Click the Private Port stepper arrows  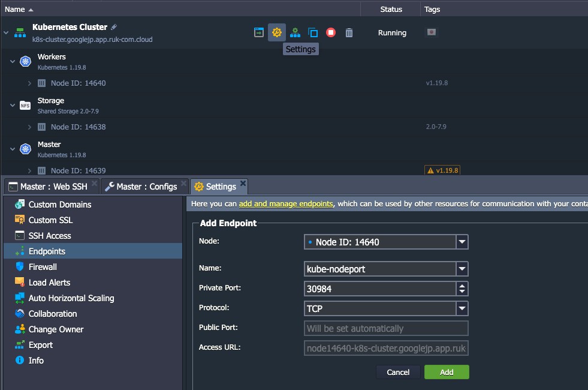point(462,289)
